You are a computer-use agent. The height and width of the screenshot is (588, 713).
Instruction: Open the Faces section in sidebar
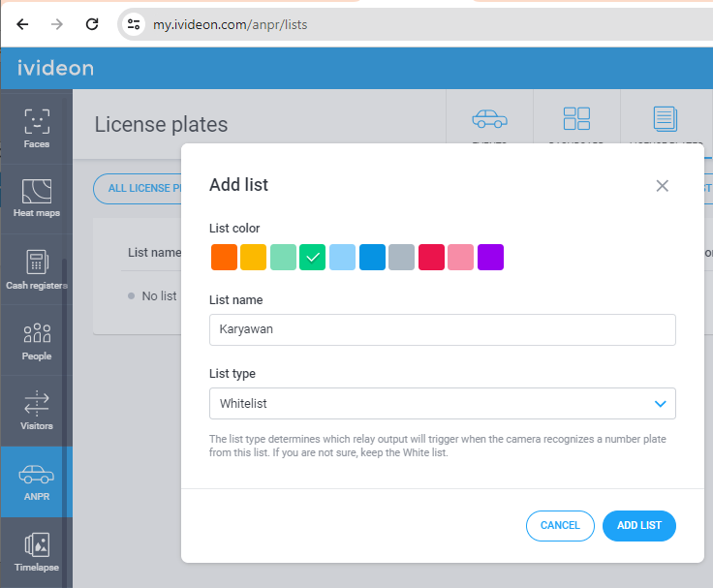click(37, 128)
